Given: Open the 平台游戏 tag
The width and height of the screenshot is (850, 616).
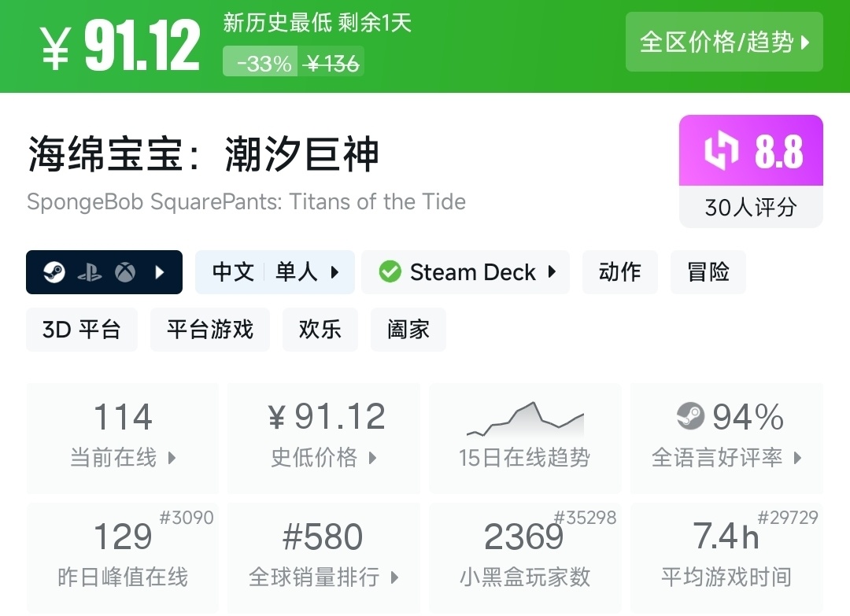Looking at the screenshot, I should coord(210,329).
